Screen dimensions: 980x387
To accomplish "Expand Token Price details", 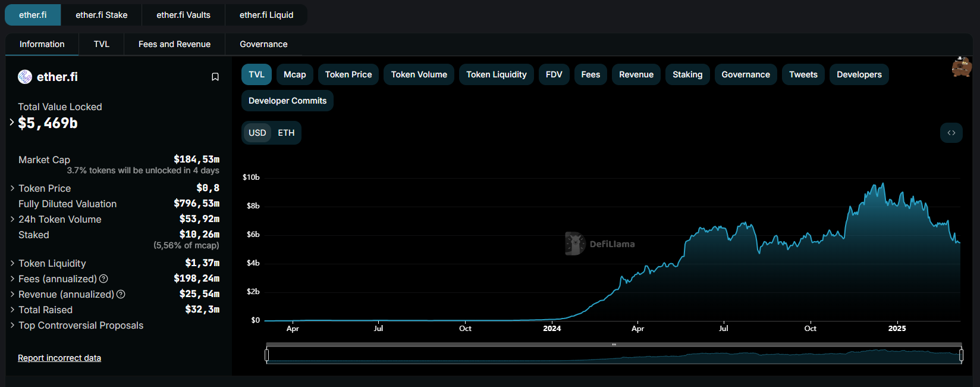I will click(x=12, y=188).
